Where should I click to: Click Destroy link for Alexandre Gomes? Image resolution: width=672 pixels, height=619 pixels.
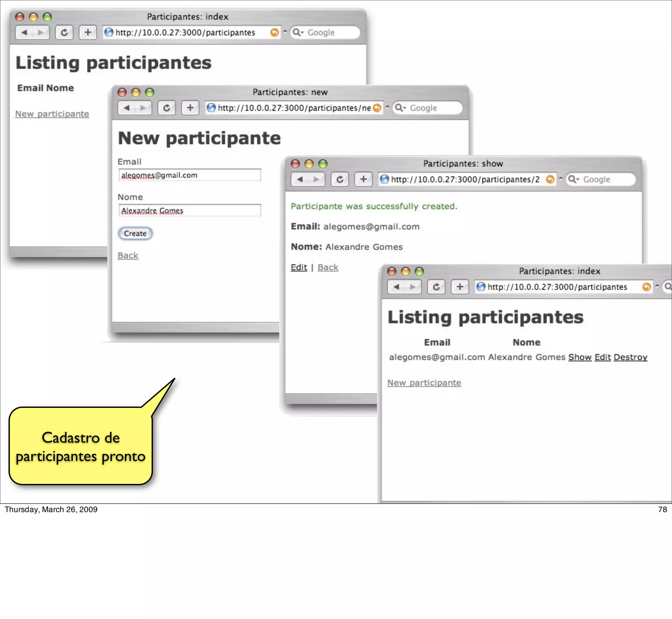[x=630, y=357]
